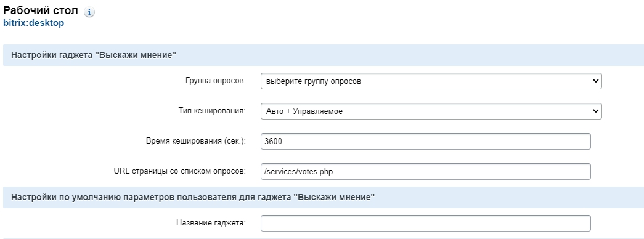Image resolution: width=644 pixels, height=239 pixels.
Task: Click the Авто + Управляемое selected option text
Action: point(304,111)
